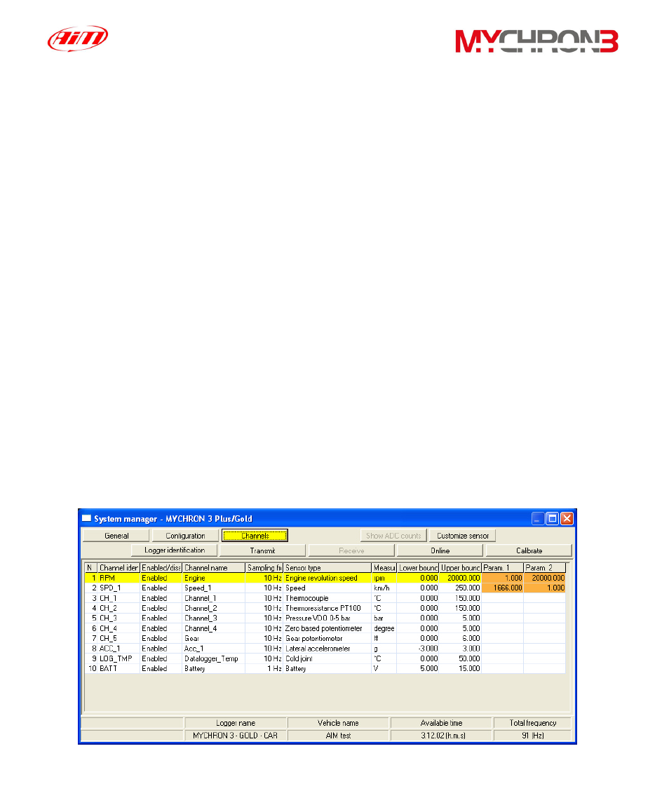Click the Speed_1 channel name cell
The image size is (669, 812).
point(214,588)
